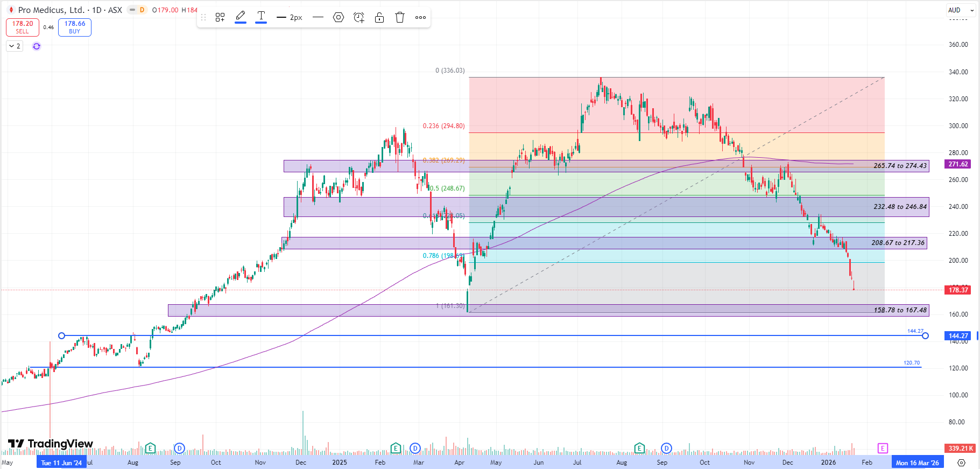Click the text color T icon

tap(261, 17)
